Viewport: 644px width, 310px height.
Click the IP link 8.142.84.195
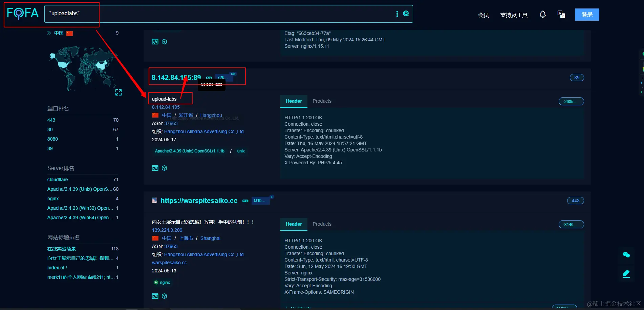(166, 107)
